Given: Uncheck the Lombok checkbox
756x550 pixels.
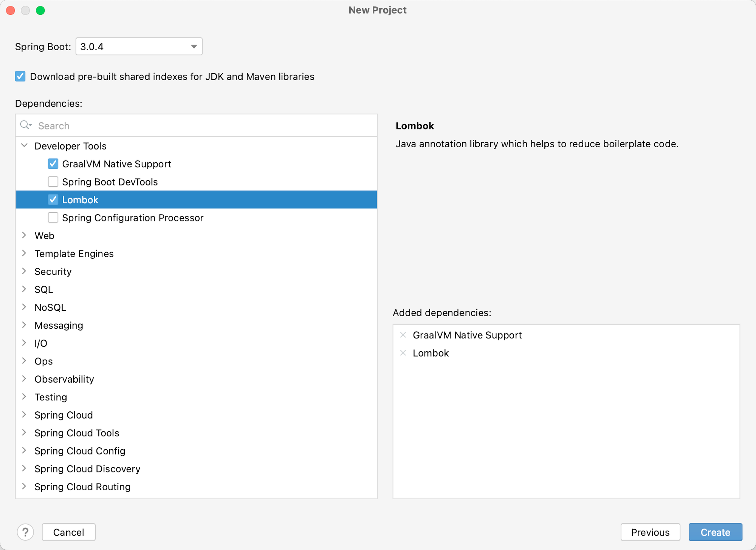Looking at the screenshot, I should [53, 199].
